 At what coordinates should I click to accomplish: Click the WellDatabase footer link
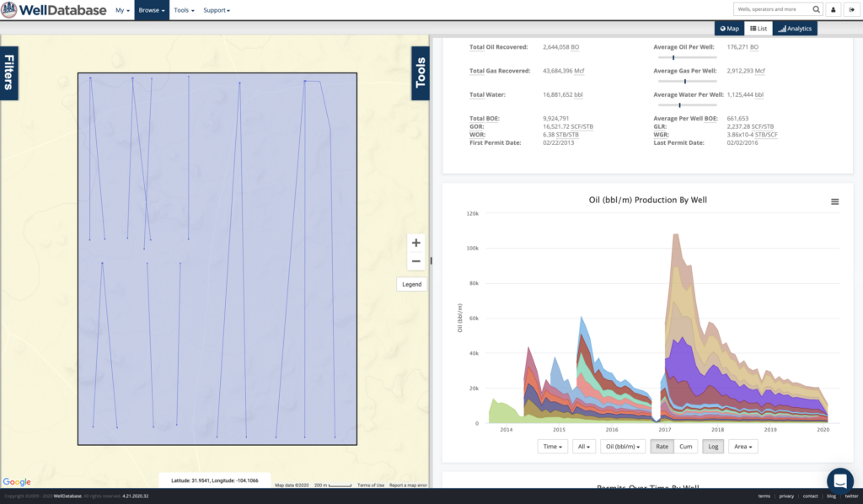point(67,496)
